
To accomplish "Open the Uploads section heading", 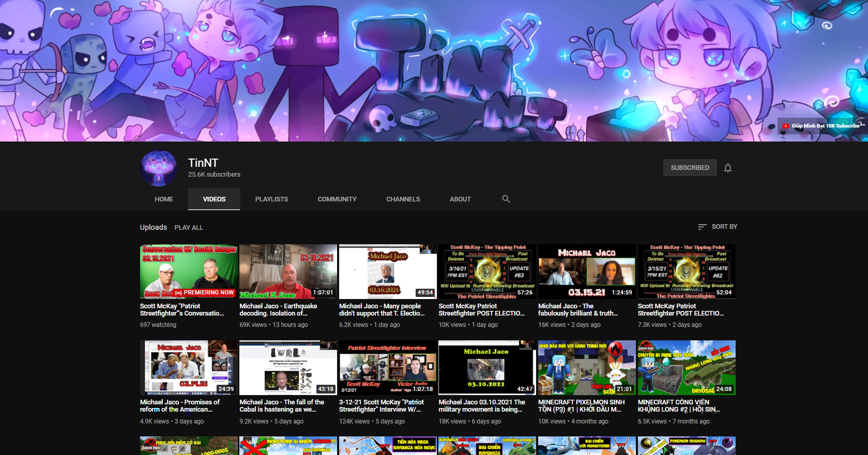I will pos(154,227).
